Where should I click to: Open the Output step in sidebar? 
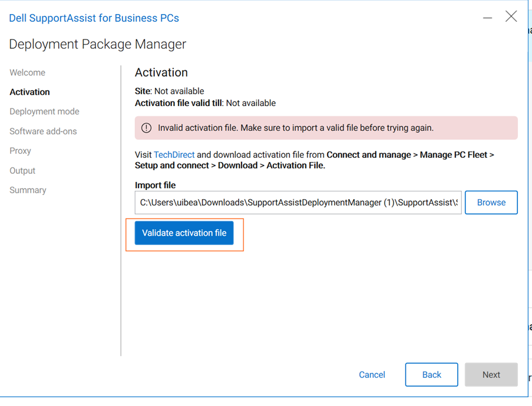pyautogui.click(x=22, y=170)
